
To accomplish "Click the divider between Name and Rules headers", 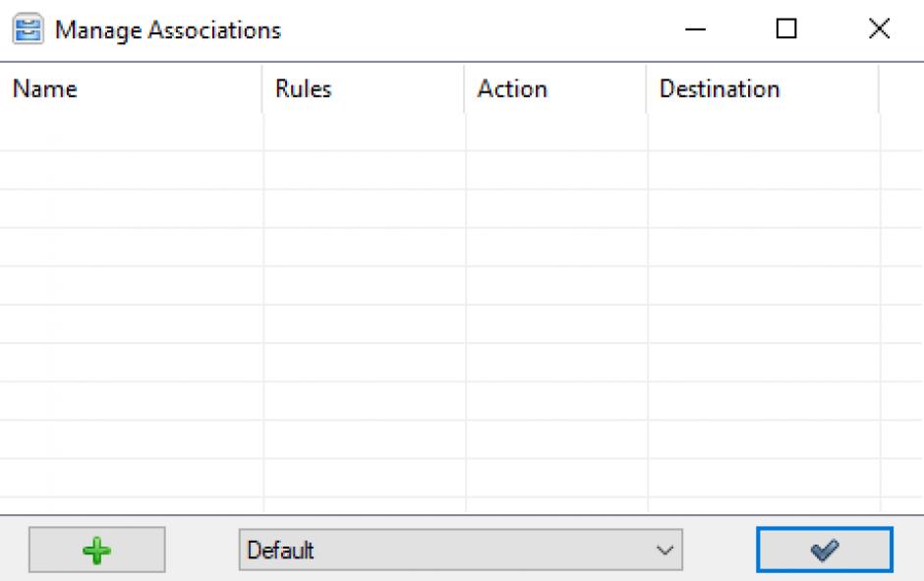I will [262, 89].
